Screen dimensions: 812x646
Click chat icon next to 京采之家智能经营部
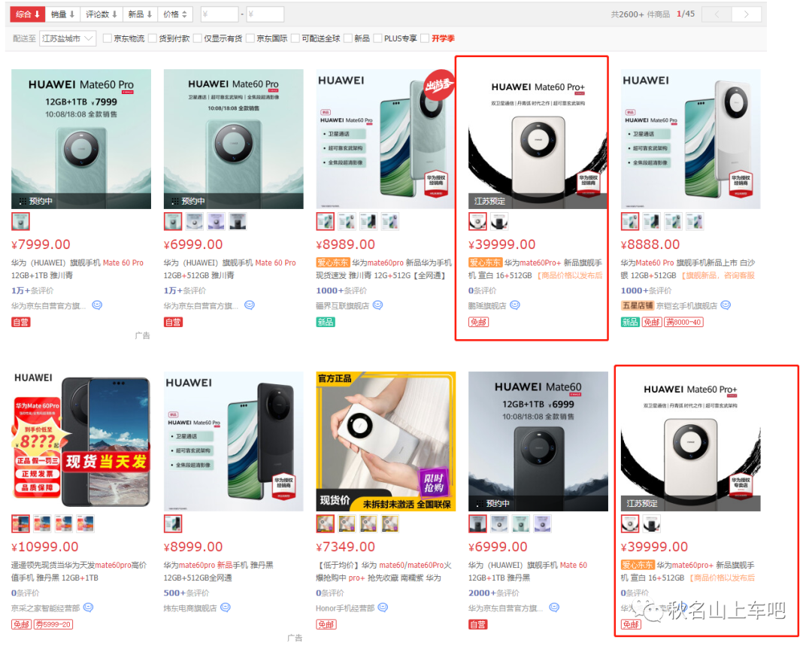click(x=89, y=607)
